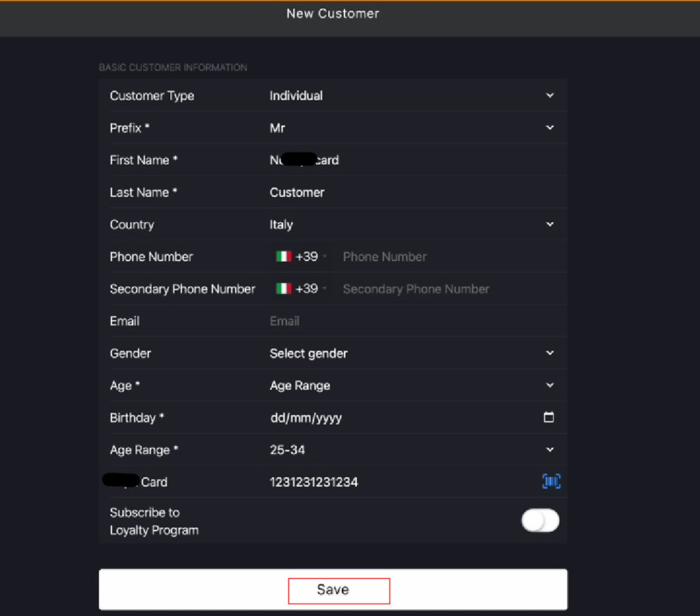Click the Save button

333,589
